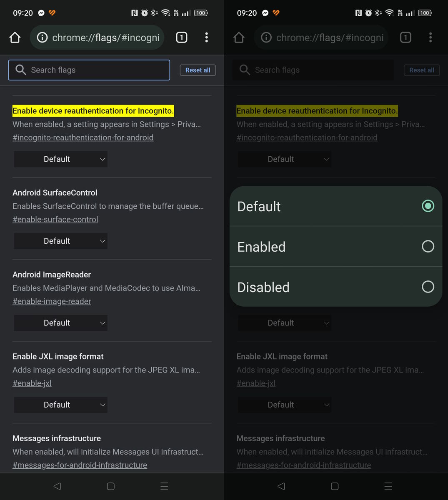Expand Android SurfaceControl Default dropdown
This screenshot has height=500, width=448.
(61, 241)
